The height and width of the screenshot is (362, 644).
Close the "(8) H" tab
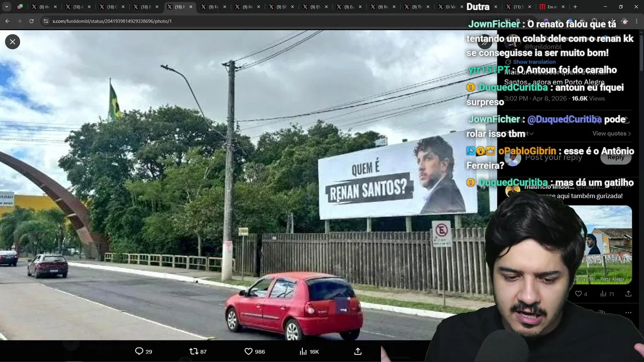[x=55, y=7]
